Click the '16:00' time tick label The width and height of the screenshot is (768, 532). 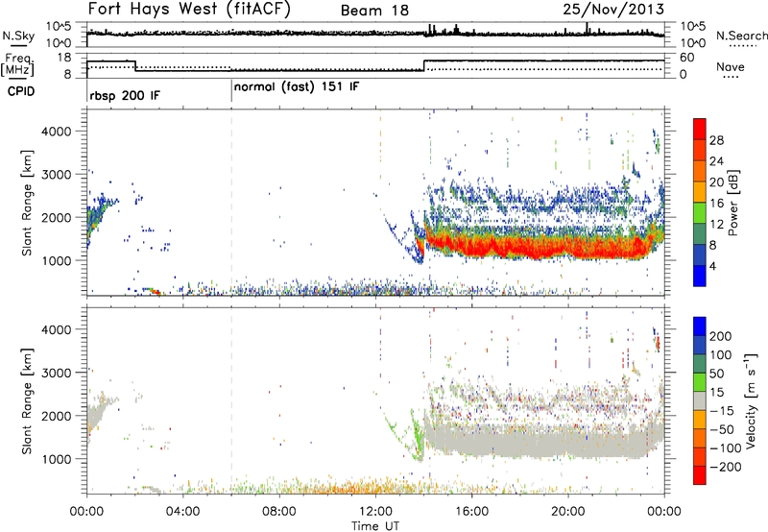(471, 512)
